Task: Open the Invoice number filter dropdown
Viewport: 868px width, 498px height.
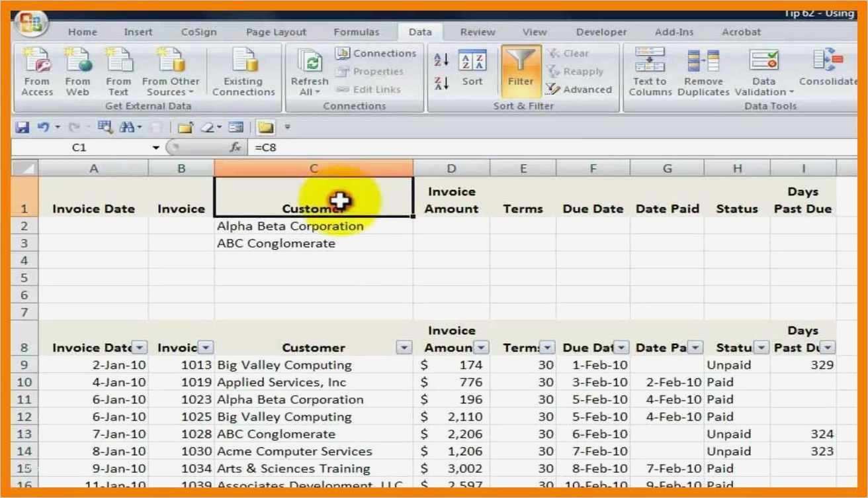Action: tap(206, 348)
